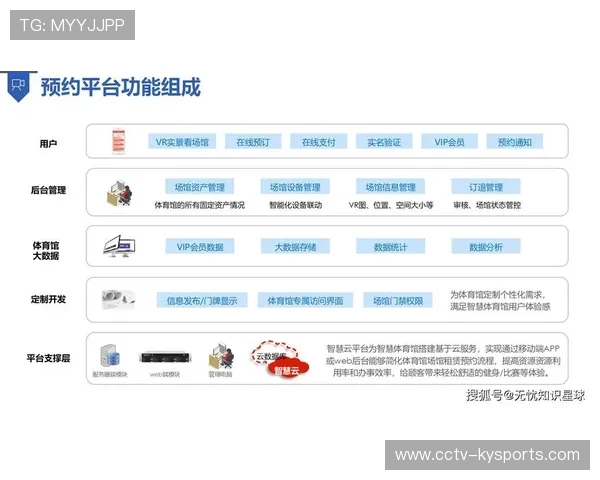Open 场馆设备管理 box
This screenshot has height=480, width=600.
[x=295, y=187]
